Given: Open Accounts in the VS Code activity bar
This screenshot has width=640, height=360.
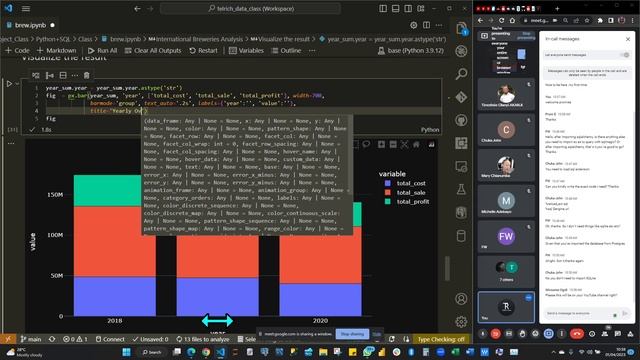Looking at the screenshot, I should 461,299.
